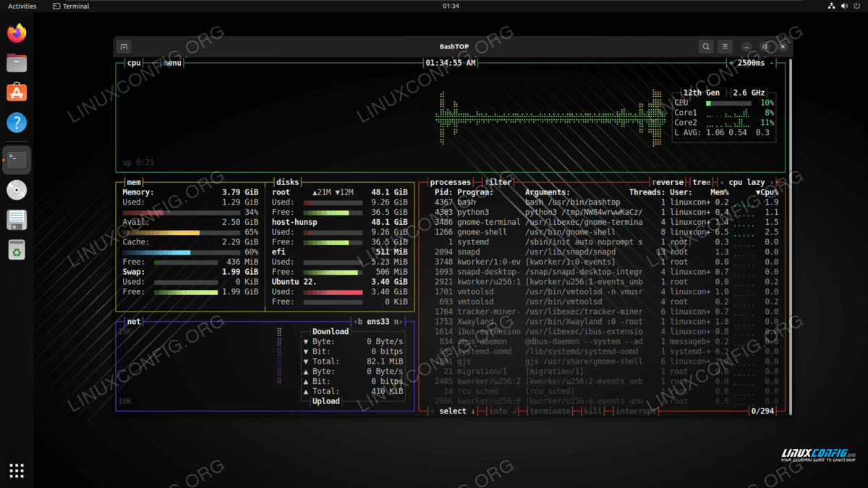Viewport: 868px width, 488px height.
Task: Toggle reverse sorting of processes
Action: tap(669, 183)
